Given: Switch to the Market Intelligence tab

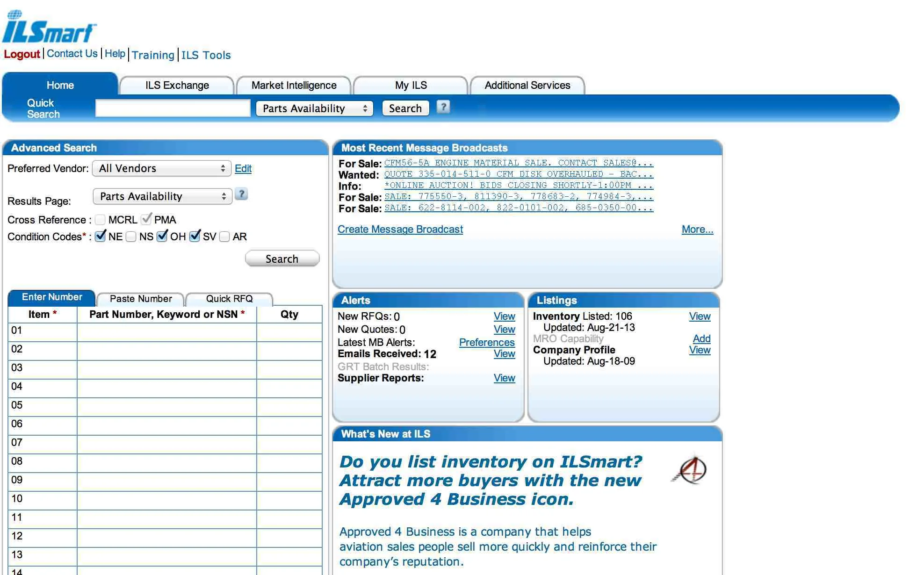Looking at the screenshot, I should pyautogui.click(x=294, y=86).
